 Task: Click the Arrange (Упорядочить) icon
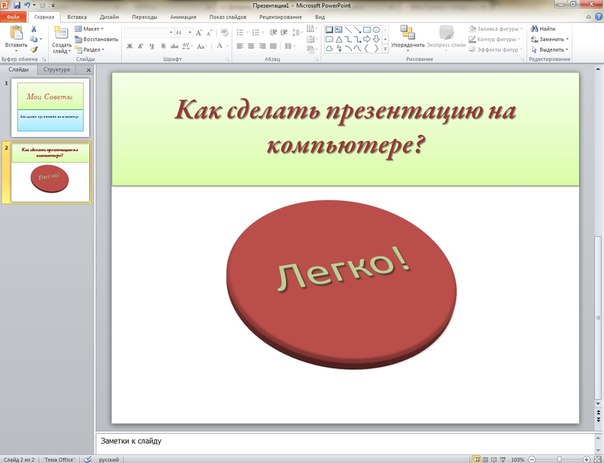[407, 35]
